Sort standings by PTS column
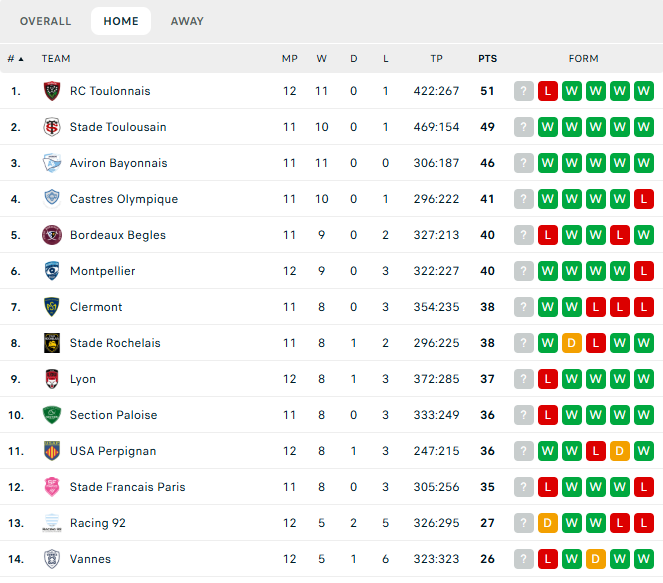This screenshot has width=663, height=583. tap(488, 59)
